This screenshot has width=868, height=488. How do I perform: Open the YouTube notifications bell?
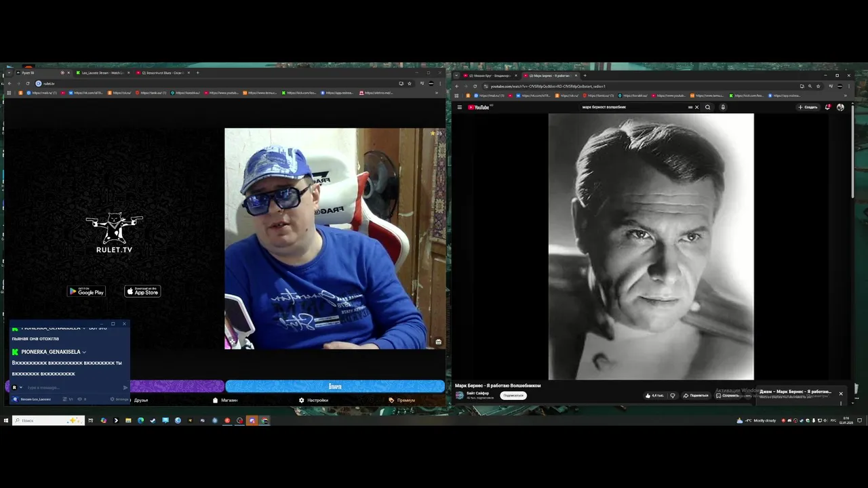click(x=827, y=107)
